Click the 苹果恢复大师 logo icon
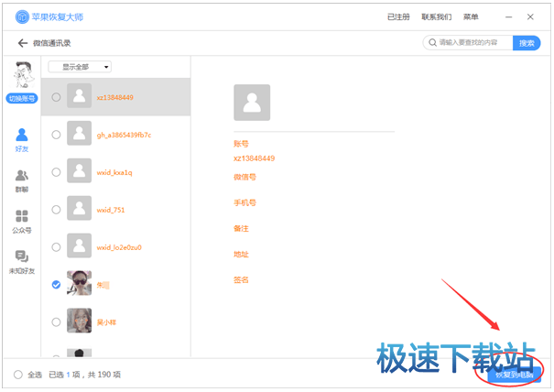The height and width of the screenshot is (392, 554). [22, 17]
